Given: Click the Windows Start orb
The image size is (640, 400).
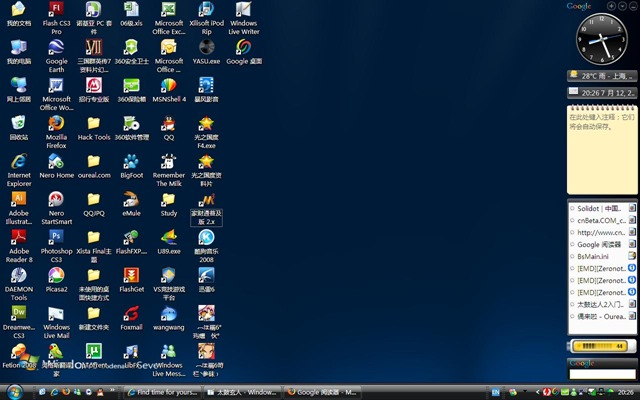Looking at the screenshot, I should [x=15, y=392].
